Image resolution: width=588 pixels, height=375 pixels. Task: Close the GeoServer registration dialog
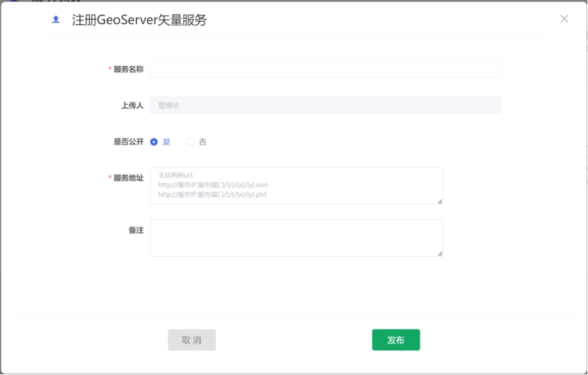(564, 18)
